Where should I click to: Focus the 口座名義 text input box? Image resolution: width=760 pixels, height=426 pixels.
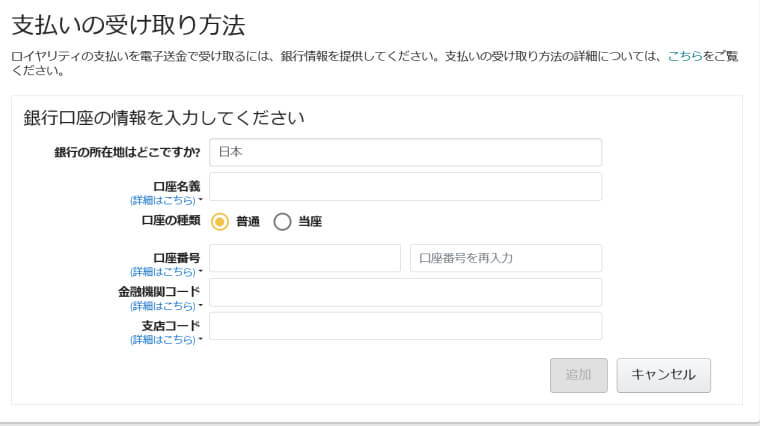click(406, 187)
